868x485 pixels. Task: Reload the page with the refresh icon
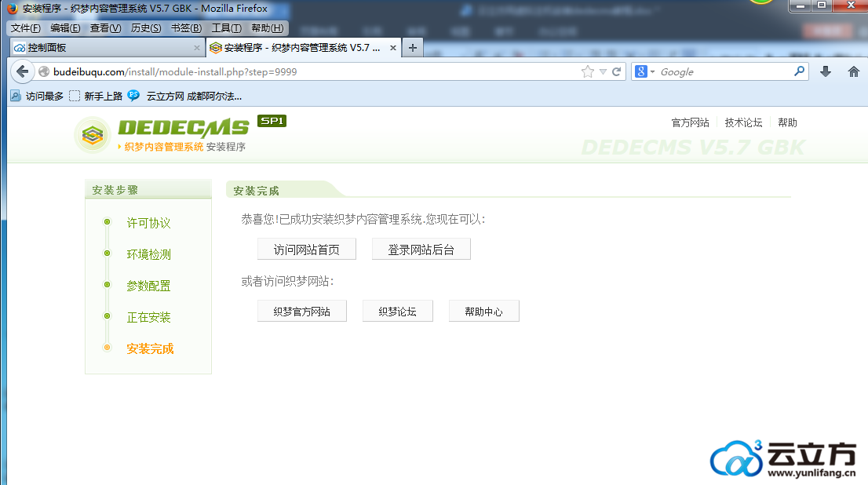click(x=616, y=71)
